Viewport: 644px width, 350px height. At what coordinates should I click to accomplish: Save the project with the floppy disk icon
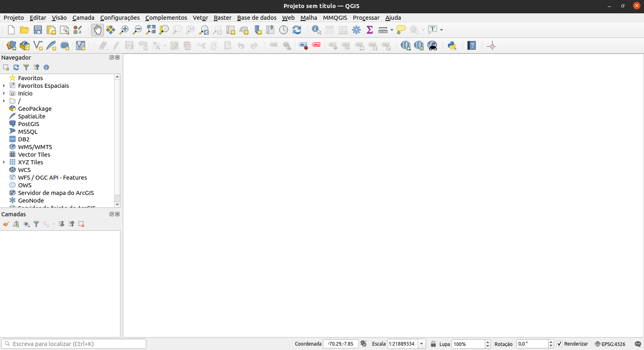pos(38,30)
